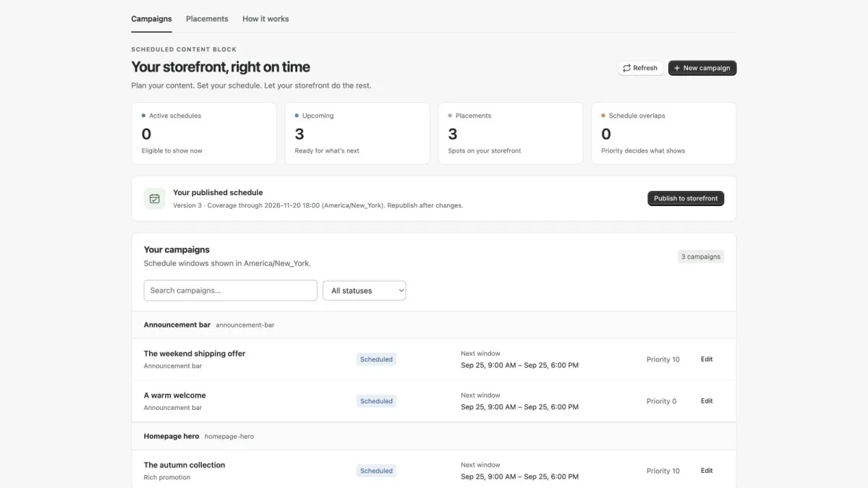Click the Your published schedule heading

pyautogui.click(x=218, y=192)
